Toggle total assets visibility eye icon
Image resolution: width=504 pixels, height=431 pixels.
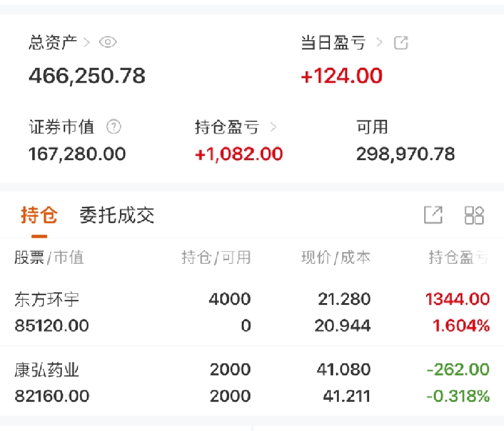108,42
